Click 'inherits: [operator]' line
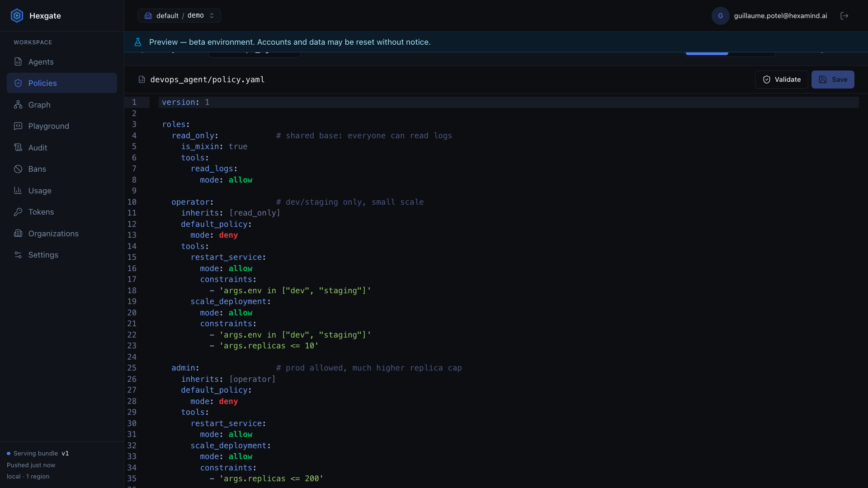The width and height of the screenshot is (868, 488). (x=228, y=379)
